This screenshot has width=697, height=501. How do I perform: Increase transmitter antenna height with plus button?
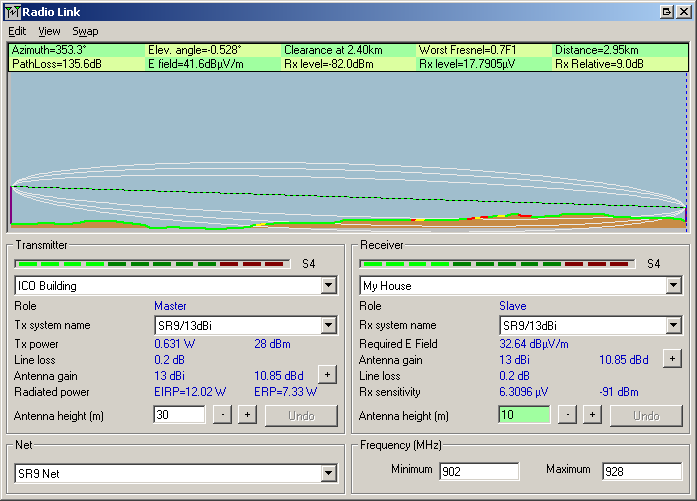[247, 414]
